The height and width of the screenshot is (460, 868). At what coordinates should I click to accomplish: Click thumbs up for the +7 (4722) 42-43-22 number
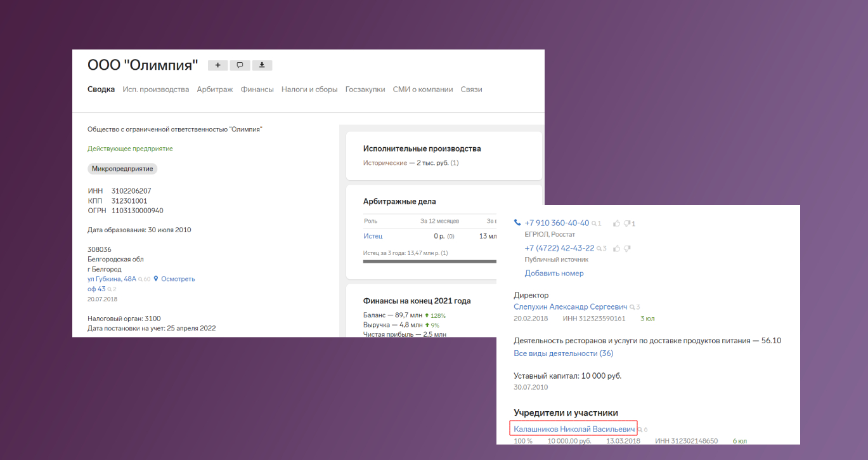coord(616,249)
